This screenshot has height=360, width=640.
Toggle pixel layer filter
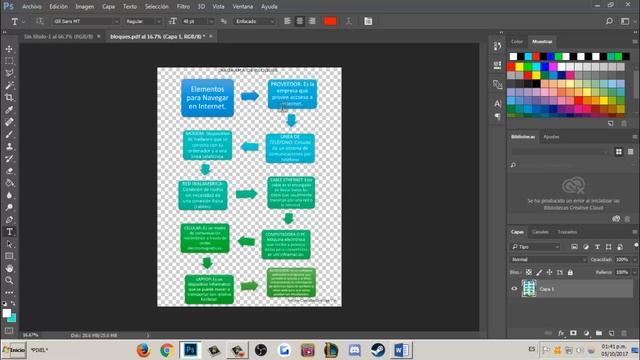574,247
